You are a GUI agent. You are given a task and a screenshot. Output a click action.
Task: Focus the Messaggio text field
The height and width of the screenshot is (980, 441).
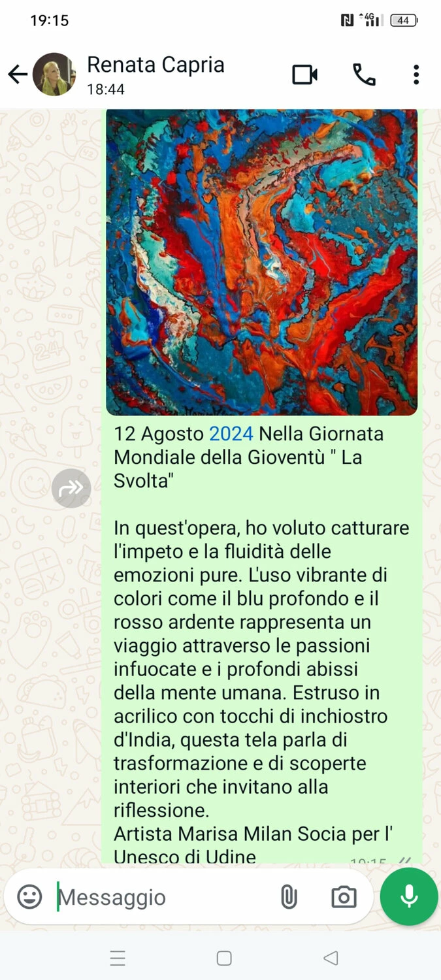pyautogui.click(x=163, y=897)
